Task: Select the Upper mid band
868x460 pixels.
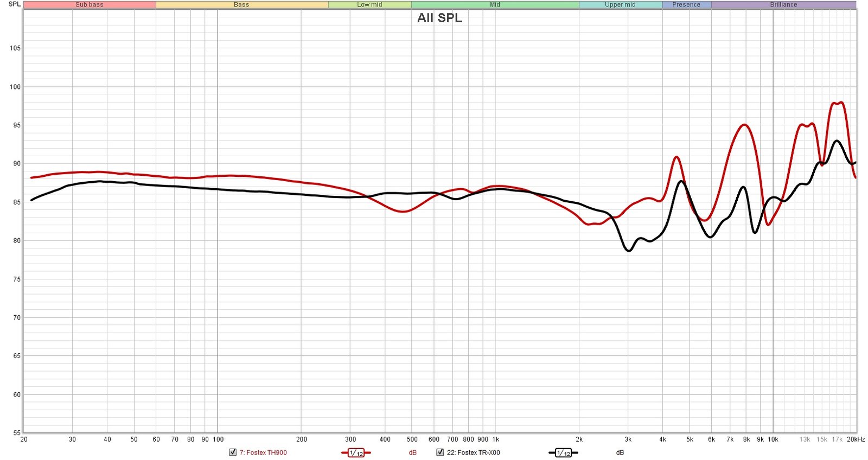Action: [x=620, y=4]
